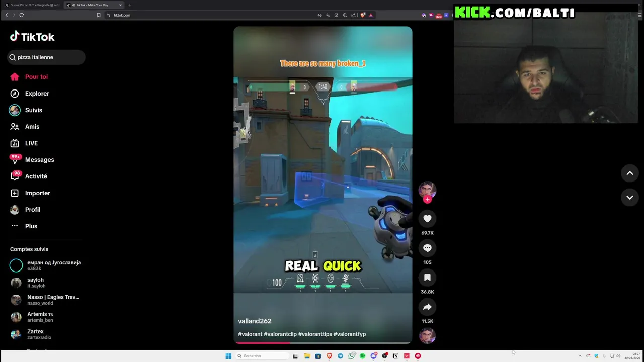Viewport: 644px width, 362px height.
Task: Go to the Explorer page
Action: [30, 94]
